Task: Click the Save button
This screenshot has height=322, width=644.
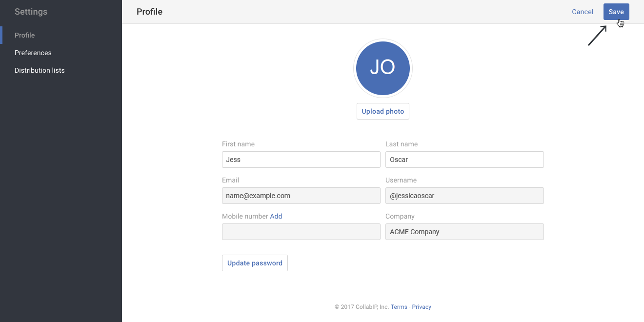Action: [616, 11]
